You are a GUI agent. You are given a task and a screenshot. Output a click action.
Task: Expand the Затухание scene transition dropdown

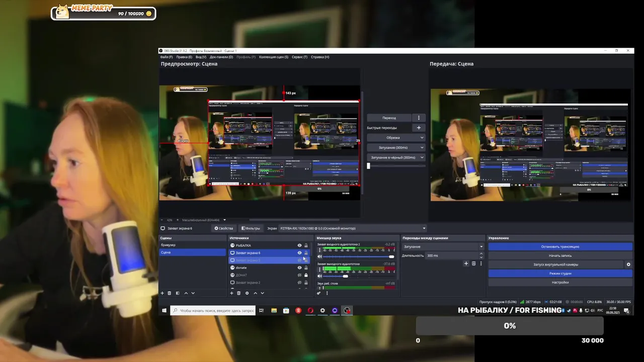click(443, 247)
